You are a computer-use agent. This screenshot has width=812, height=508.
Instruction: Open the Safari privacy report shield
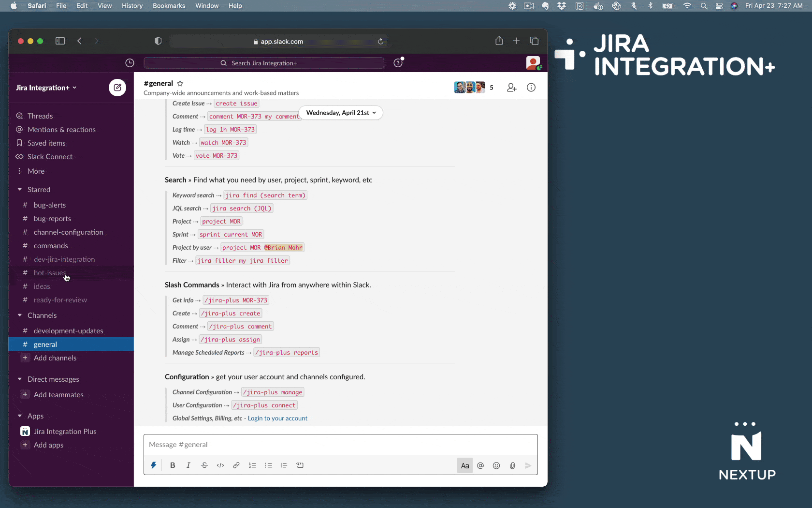click(158, 41)
